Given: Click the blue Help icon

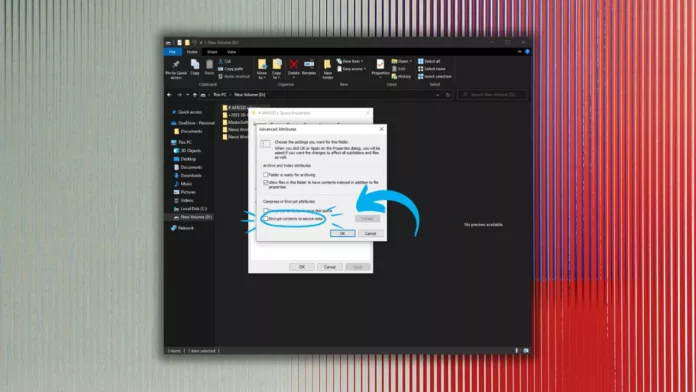Looking at the screenshot, I should tap(527, 52).
